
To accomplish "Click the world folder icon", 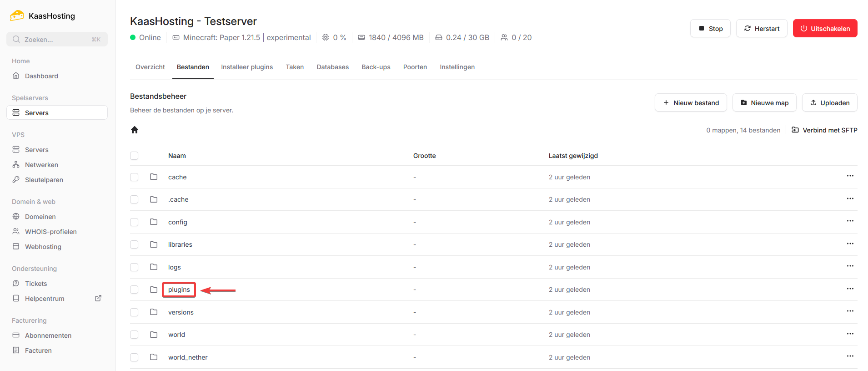I will coord(154,335).
